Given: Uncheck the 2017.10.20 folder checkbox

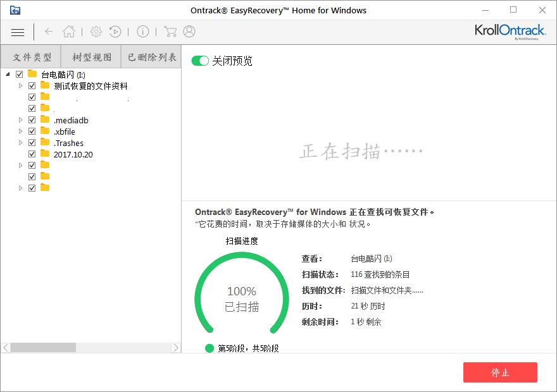Looking at the screenshot, I should click(32, 154).
